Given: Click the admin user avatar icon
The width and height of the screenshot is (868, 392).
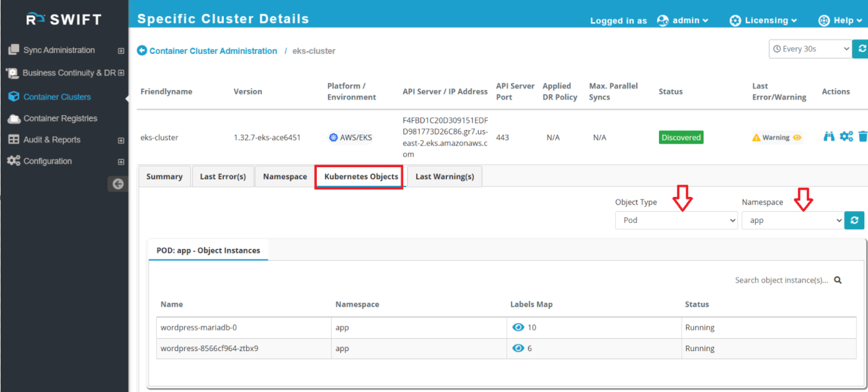Looking at the screenshot, I should [x=663, y=20].
